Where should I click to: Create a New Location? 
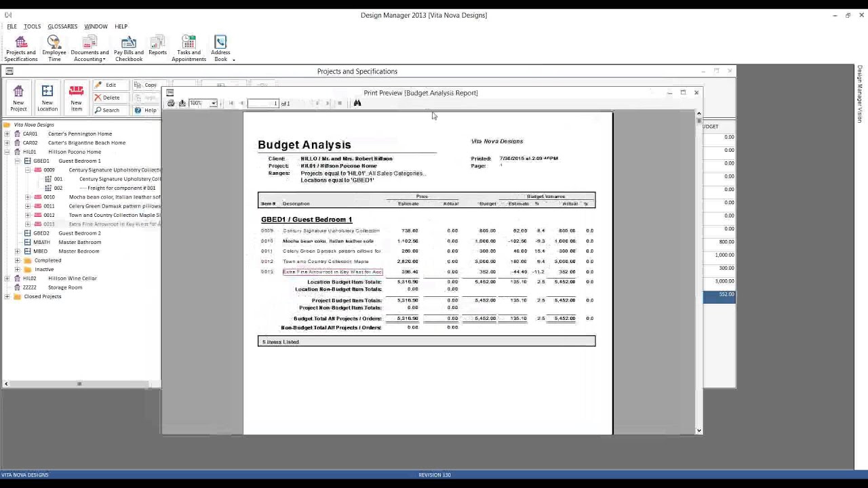(47, 98)
